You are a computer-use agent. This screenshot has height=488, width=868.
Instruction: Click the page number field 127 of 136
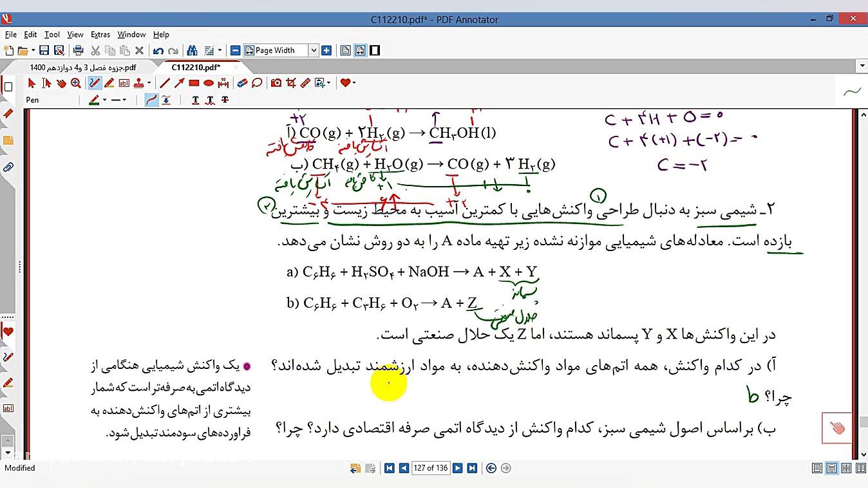tap(431, 468)
